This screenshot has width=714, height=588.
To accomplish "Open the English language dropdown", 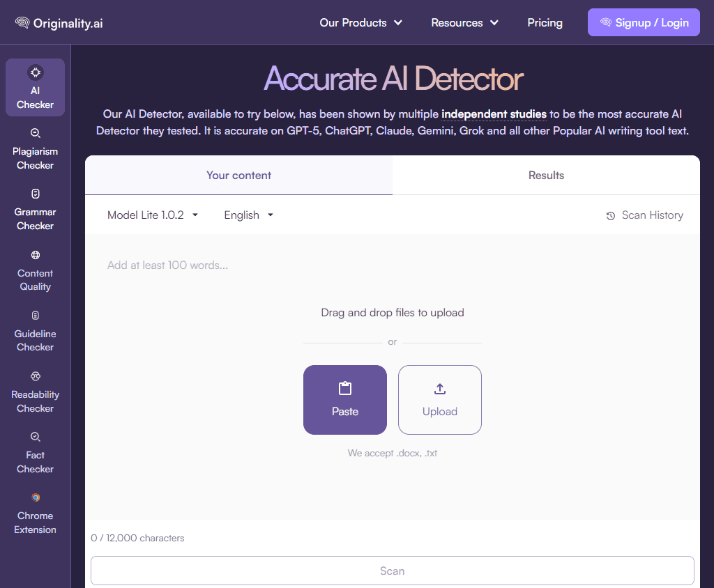I will coord(249,215).
